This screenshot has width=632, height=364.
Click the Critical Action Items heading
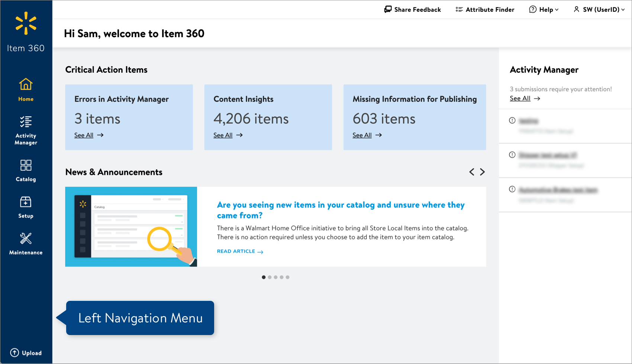click(x=106, y=70)
